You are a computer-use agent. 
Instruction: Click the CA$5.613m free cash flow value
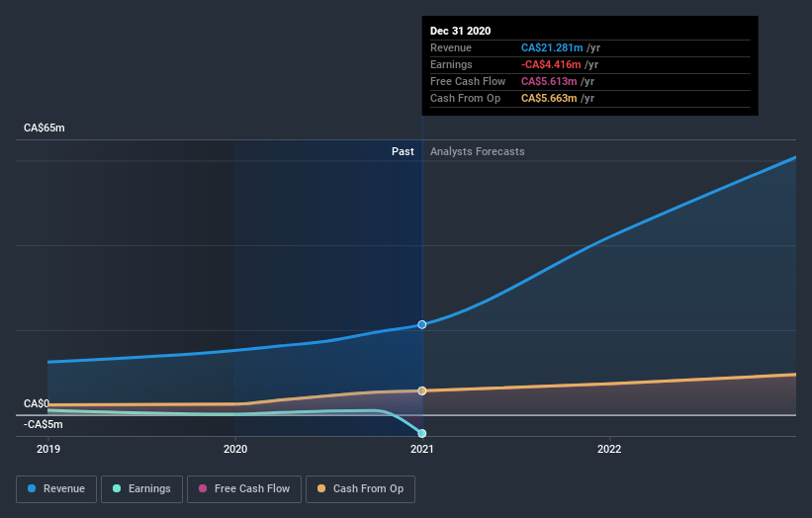click(548, 81)
